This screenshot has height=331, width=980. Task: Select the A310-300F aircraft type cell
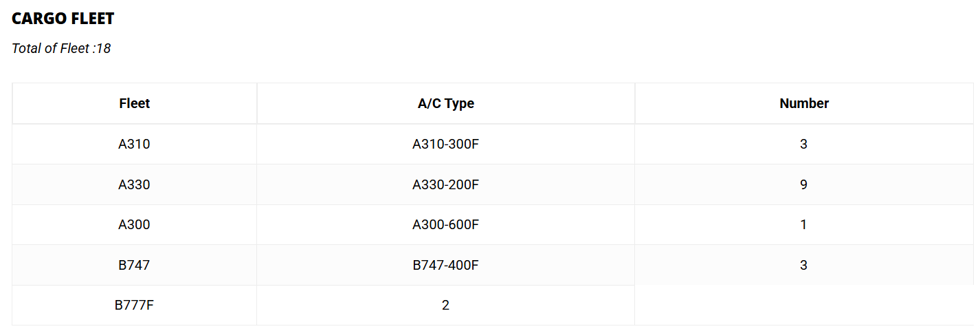coord(445,145)
